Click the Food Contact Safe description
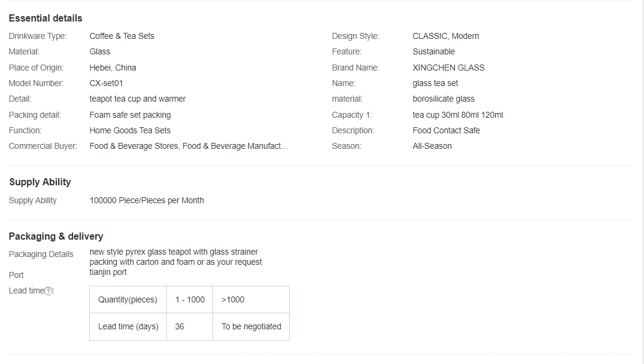The height and width of the screenshot is (364, 644). coord(446,130)
